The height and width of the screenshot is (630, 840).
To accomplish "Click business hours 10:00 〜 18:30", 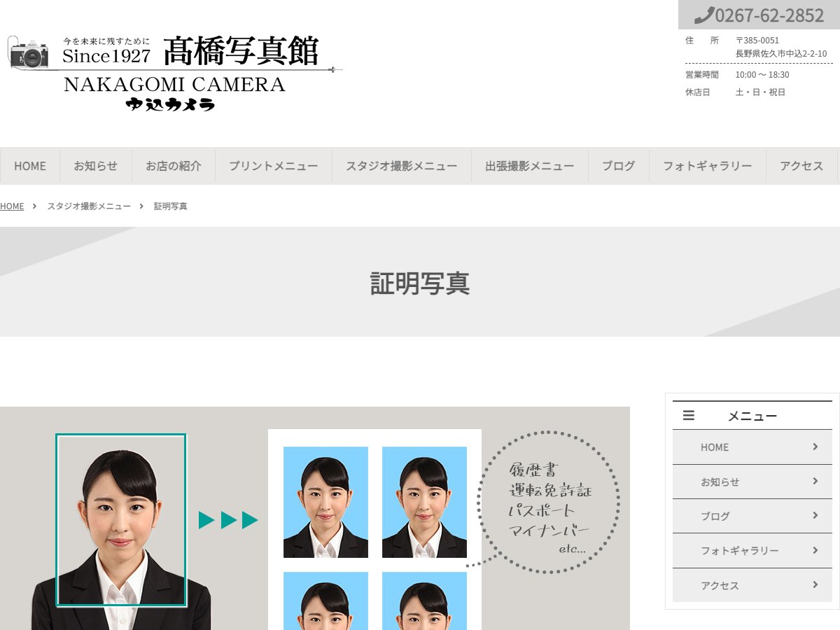I will (762, 75).
